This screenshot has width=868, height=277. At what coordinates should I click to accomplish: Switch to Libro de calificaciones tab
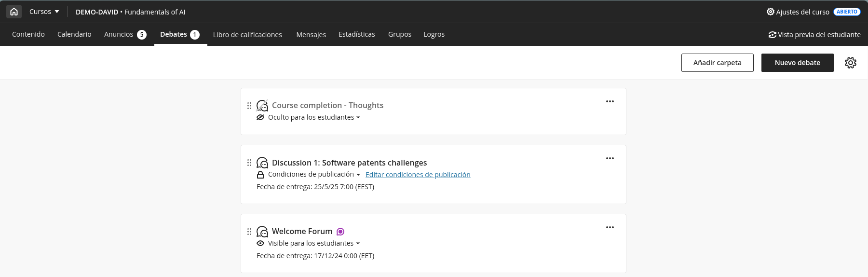[247, 35]
